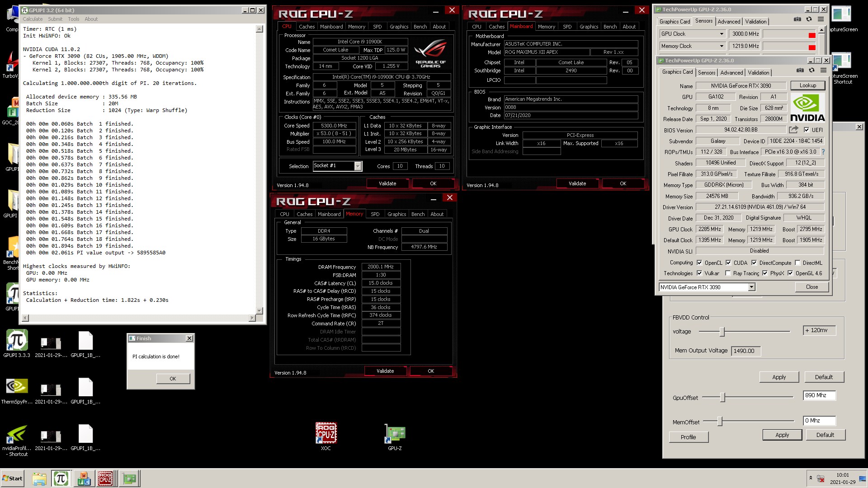Image resolution: width=868 pixels, height=488 pixels.
Task: Switch to Bench tab in Mainboard CPU-Z window
Action: [x=610, y=27]
